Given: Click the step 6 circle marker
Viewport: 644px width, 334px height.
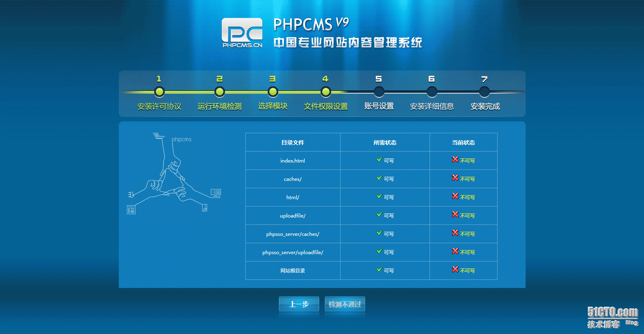Looking at the screenshot, I should point(432,92).
